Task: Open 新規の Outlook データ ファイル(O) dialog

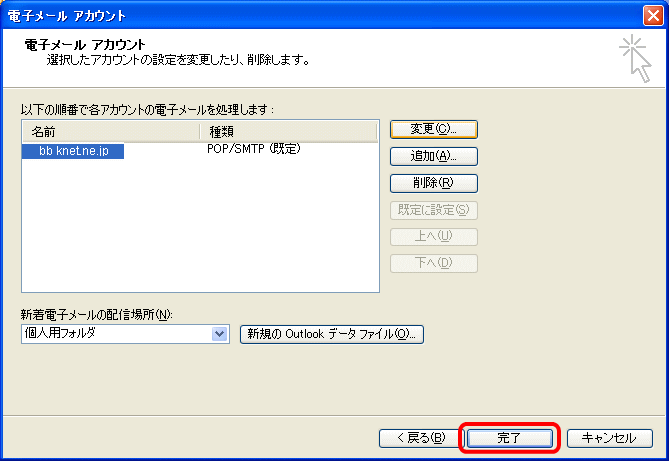Action: [332, 334]
